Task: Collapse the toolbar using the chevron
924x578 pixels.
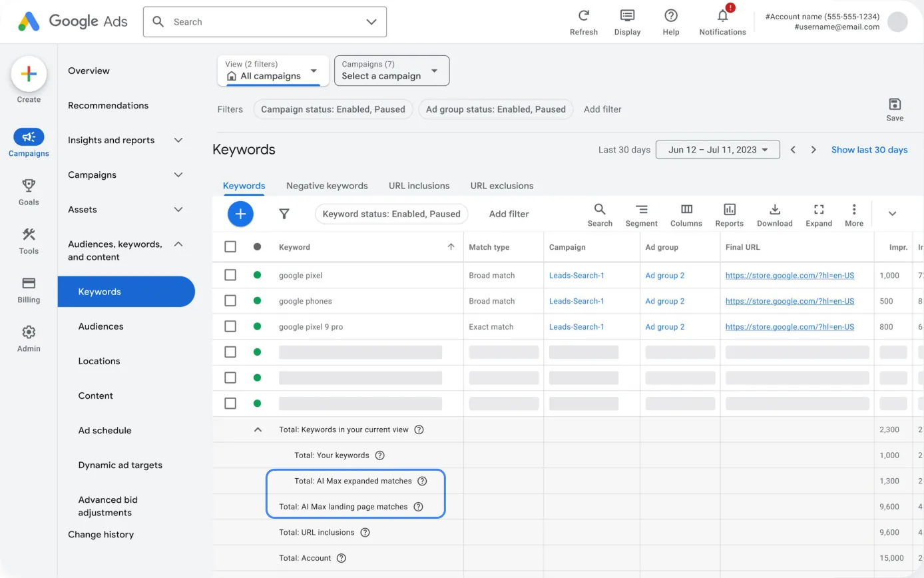Action: (x=893, y=214)
